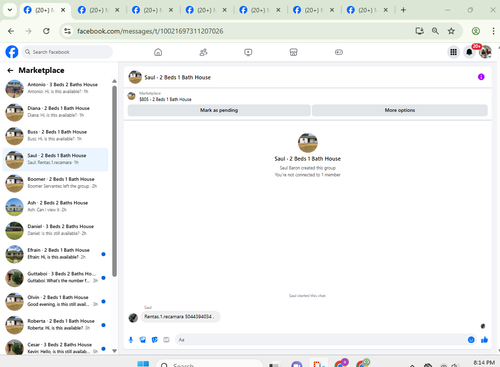Open Antonio - 3 Beds 2 Baths House chat
This screenshot has height=367, width=500.
56,88
